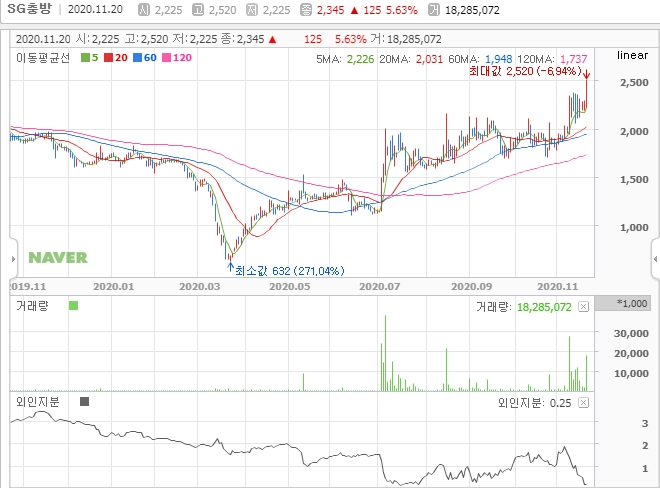This screenshot has width=660, height=488.
Task: Toggle the linear scale label
Action: [x=632, y=55]
